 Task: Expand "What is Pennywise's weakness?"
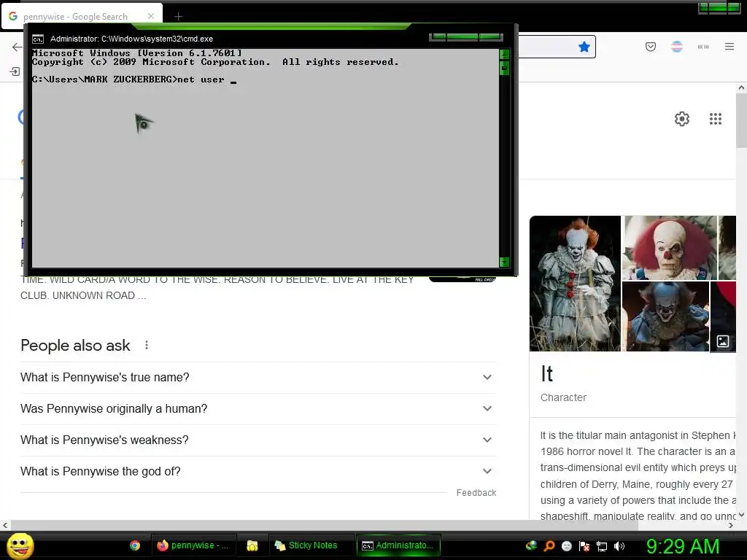point(258,440)
